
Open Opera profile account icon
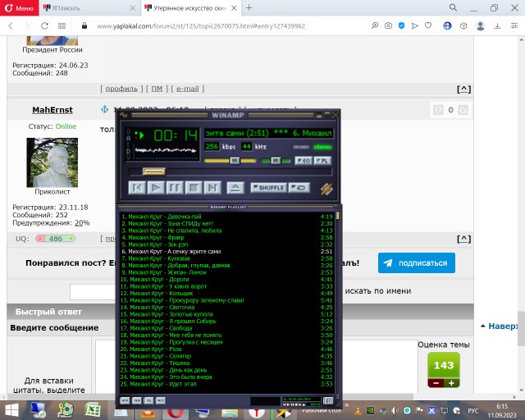[x=481, y=25]
